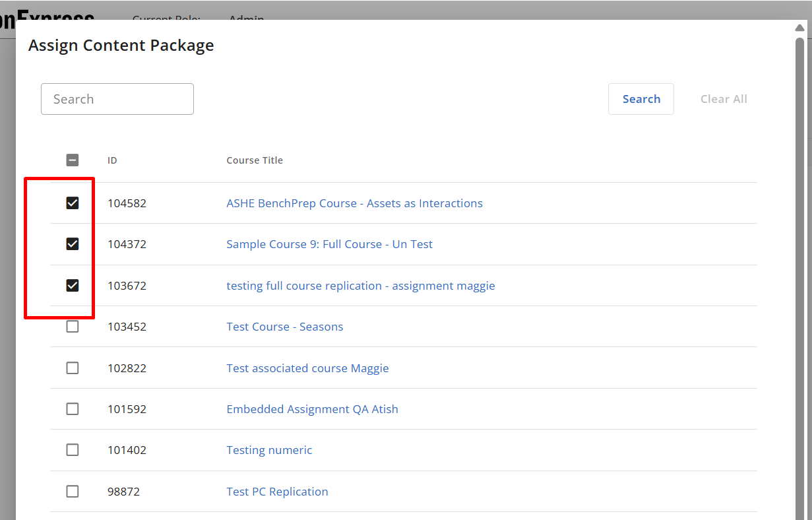Click the Search button
Viewport: 812px width, 520px height.
(640, 99)
